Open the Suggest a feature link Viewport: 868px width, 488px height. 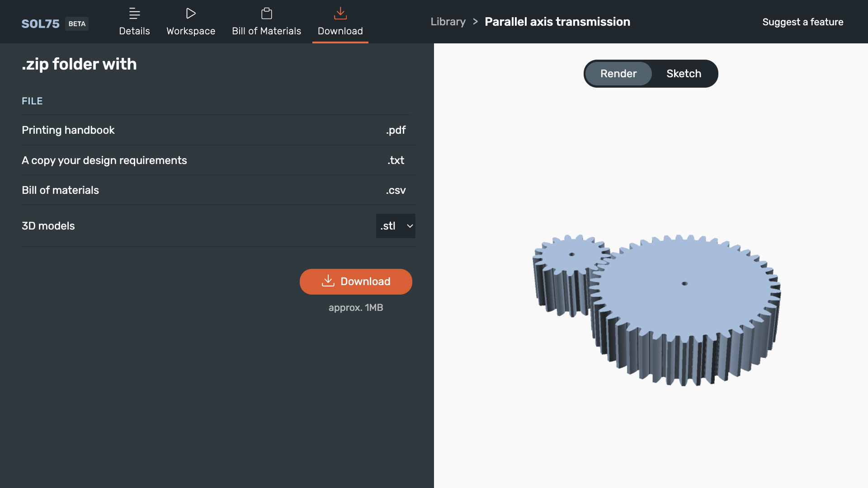[802, 22]
